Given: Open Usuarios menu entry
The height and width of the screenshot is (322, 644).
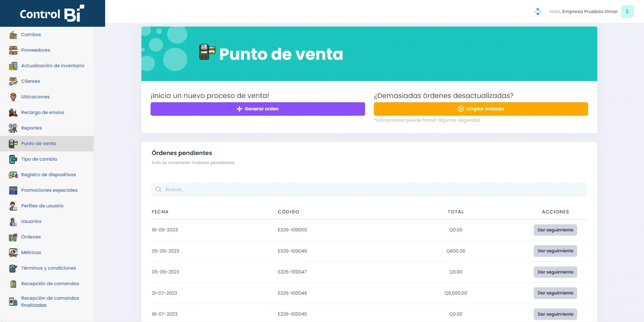Looking at the screenshot, I should point(31,221).
